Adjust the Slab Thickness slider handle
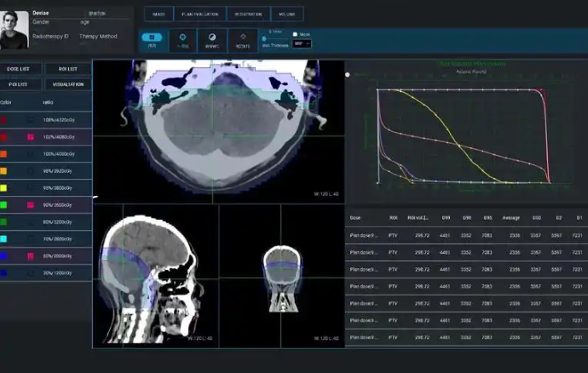Image resolution: width=588 pixels, height=373 pixels. click(264, 38)
